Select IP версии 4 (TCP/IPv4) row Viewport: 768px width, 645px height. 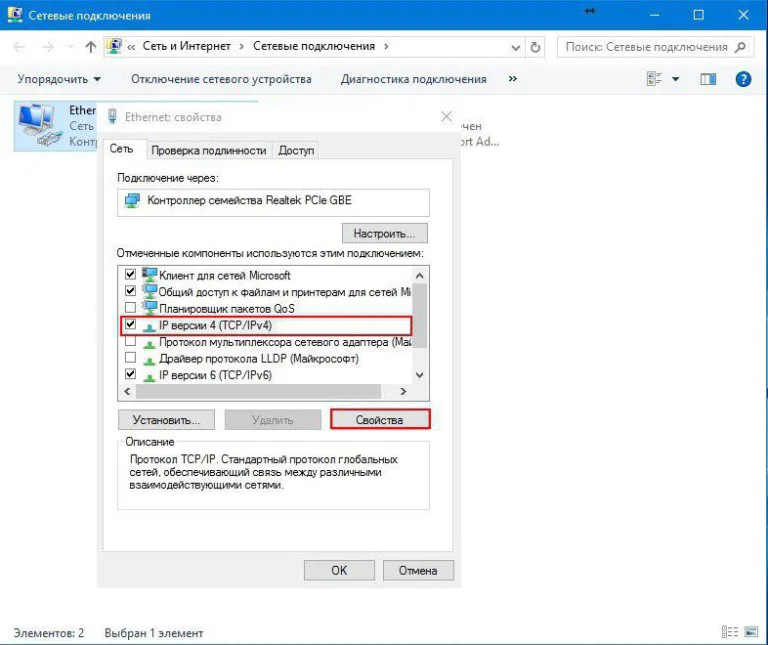click(x=265, y=325)
